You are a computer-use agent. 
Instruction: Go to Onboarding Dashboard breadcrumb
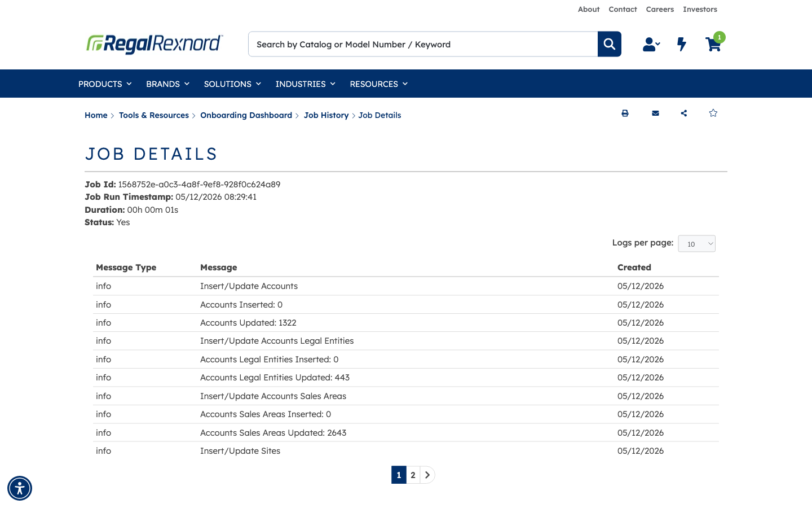tap(246, 115)
